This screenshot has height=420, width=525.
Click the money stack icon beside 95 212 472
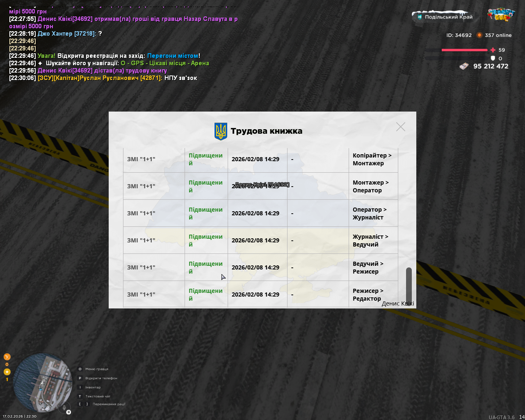464,66
